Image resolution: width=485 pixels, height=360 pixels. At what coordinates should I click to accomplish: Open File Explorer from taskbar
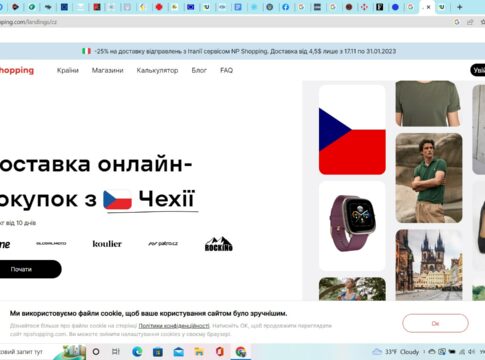coord(199,352)
